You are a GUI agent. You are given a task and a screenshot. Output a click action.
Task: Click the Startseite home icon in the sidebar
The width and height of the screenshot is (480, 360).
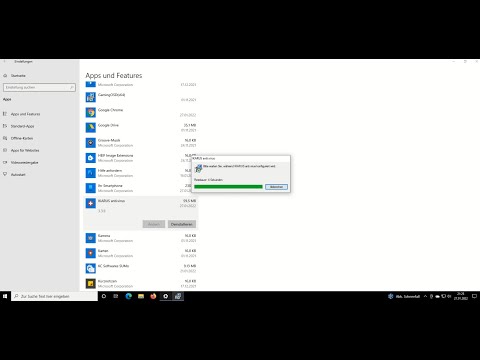point(5,76)
